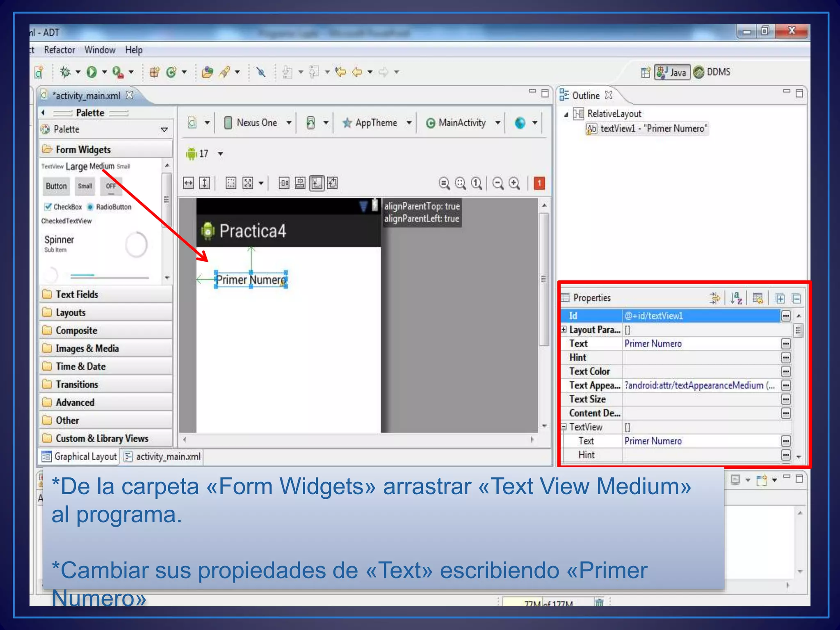
Task: Click the sort alphabetically icon in Properties
Action: (736, 298)
